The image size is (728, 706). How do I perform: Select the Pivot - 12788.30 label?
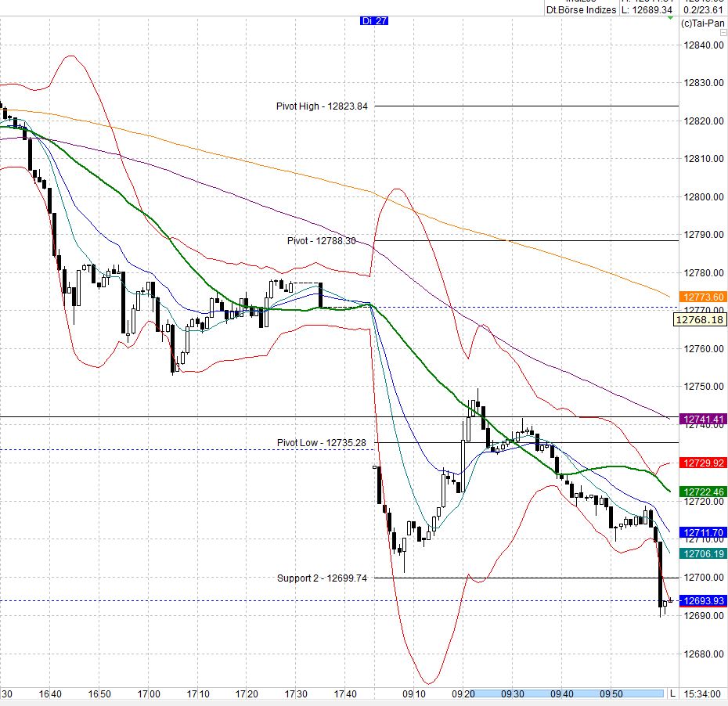point(321,241)
